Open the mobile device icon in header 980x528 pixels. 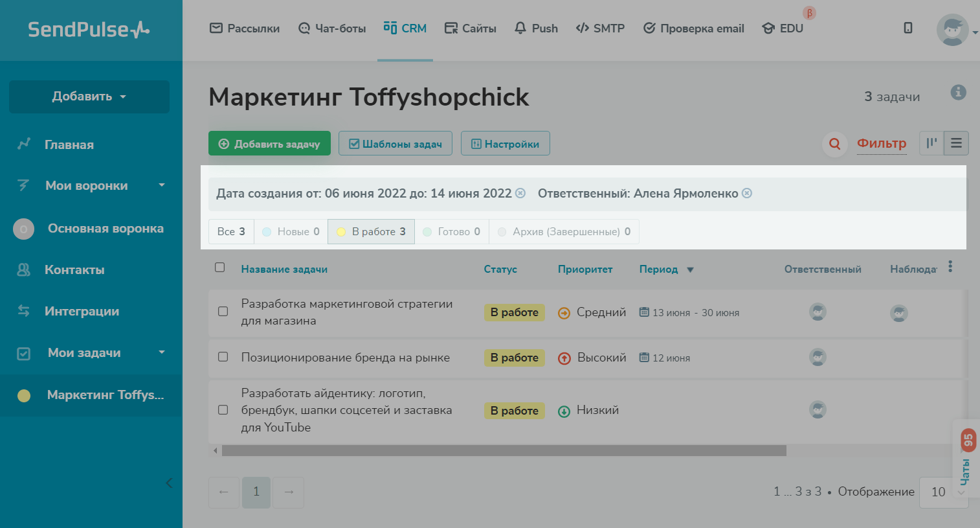click(908, 28)
